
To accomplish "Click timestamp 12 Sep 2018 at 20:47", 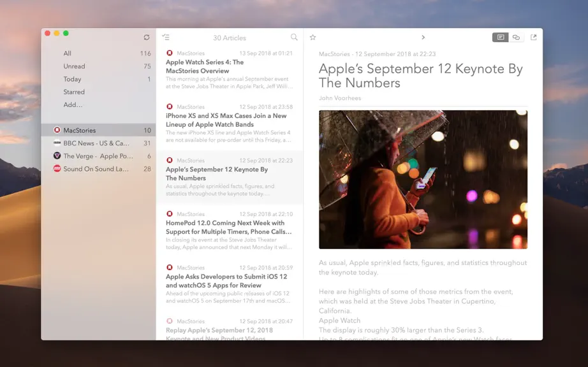I will 266,321.
